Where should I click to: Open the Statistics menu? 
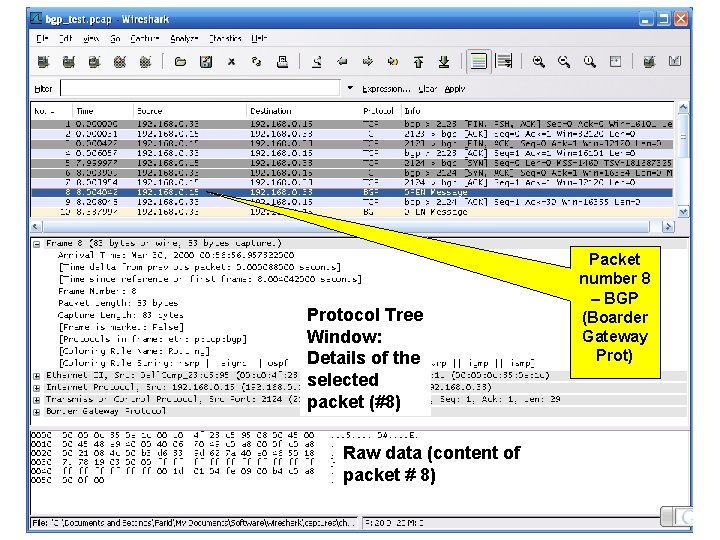click(225, 39)
